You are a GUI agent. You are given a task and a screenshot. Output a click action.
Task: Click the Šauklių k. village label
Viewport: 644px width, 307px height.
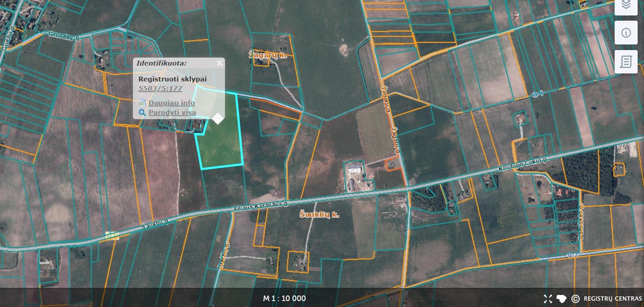pyautogui.click(x=319, y=214)
